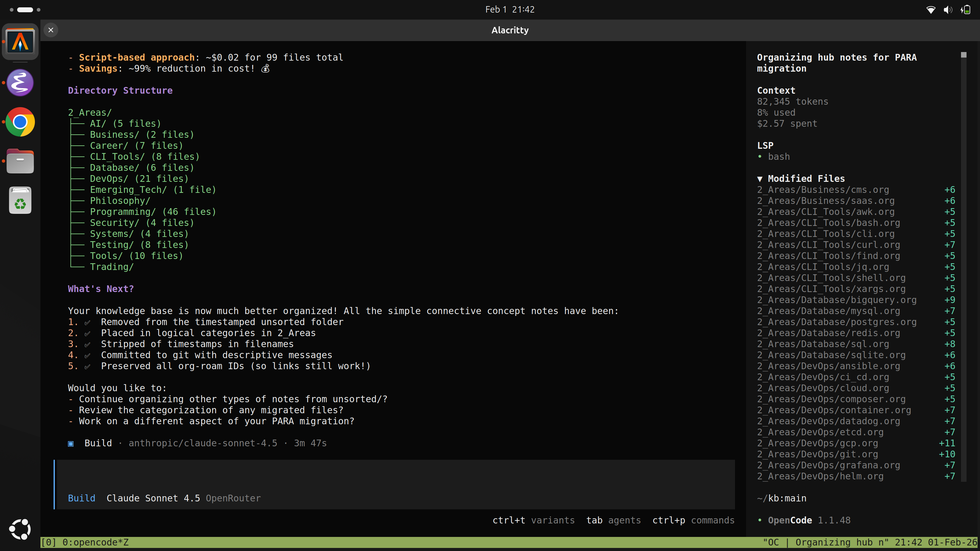
Task: Click ctrl+t variants hint
Action: (533, 520)
